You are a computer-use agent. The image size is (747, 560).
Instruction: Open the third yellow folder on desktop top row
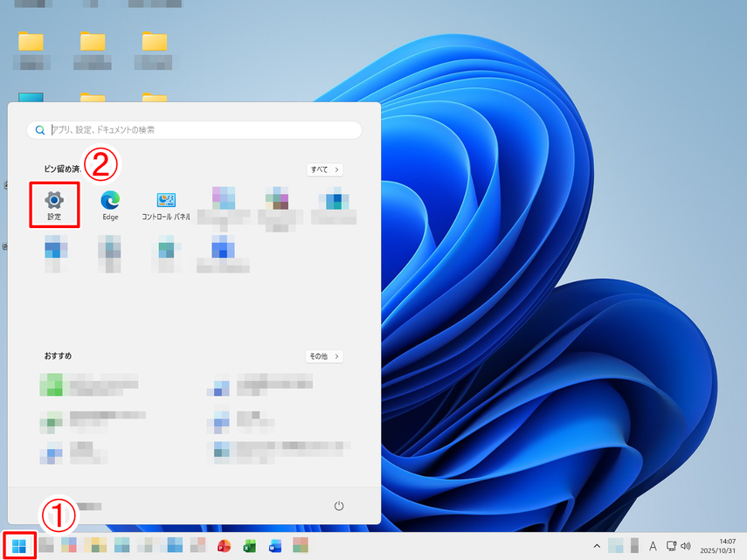click(155, 42)
